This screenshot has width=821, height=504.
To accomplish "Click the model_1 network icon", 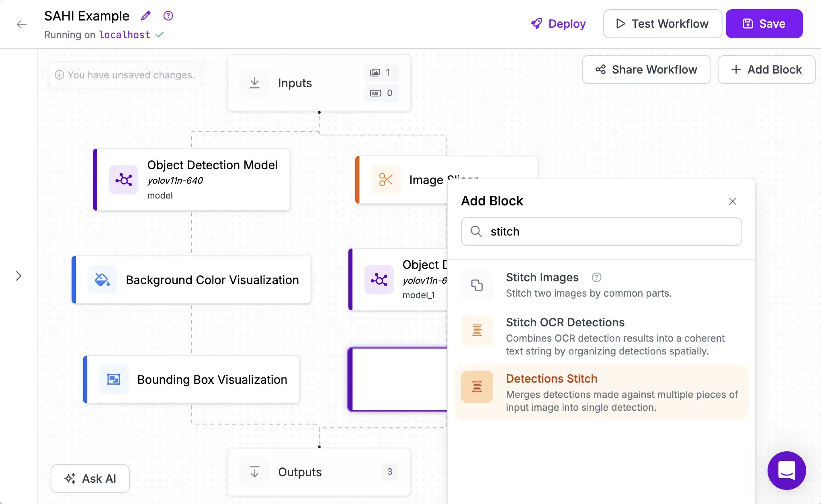I will click(x=379, y=280).
